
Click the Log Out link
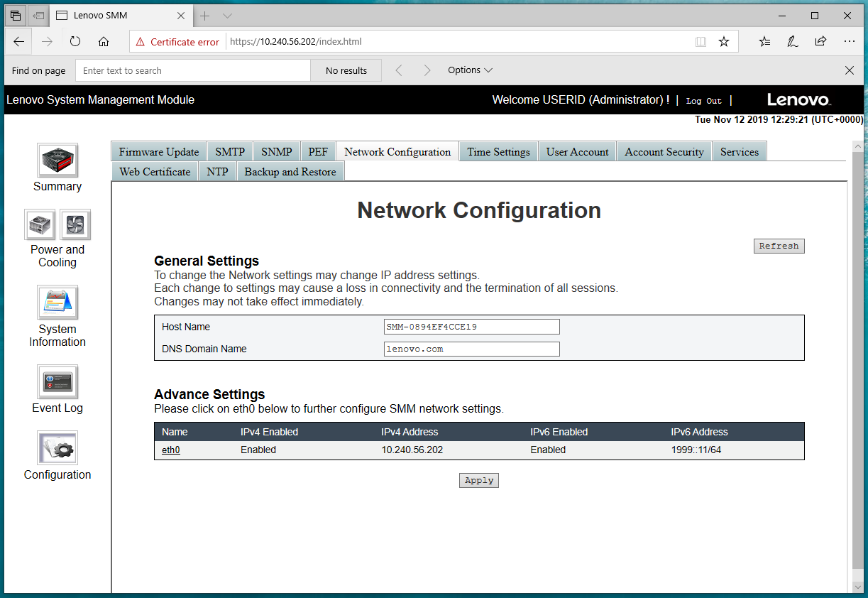[703, 101]
